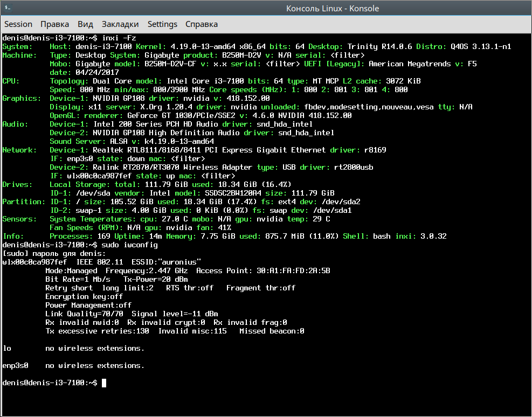Click the partition device '/dev/sda2'

pyautogui.click(x=341, y=201)
